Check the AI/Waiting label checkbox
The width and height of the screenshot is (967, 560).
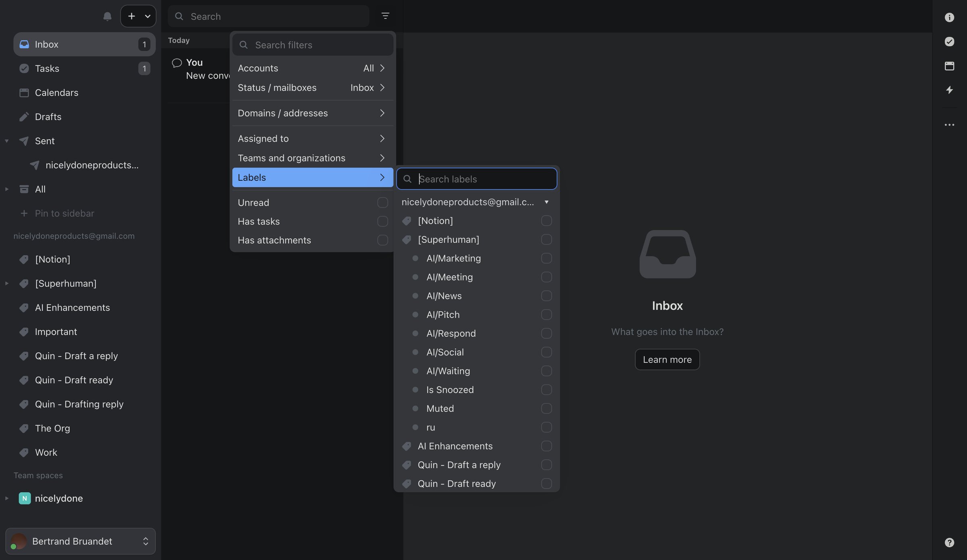point(546,371)
